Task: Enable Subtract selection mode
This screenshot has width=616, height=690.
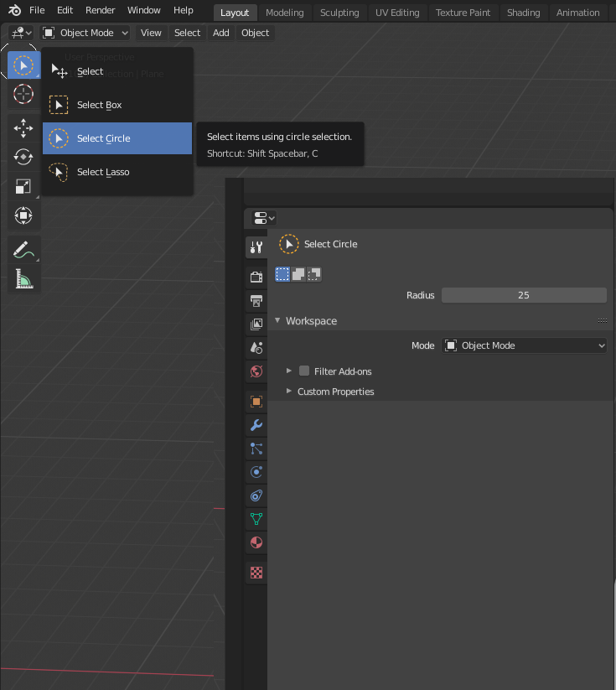Action: point(314,274)
